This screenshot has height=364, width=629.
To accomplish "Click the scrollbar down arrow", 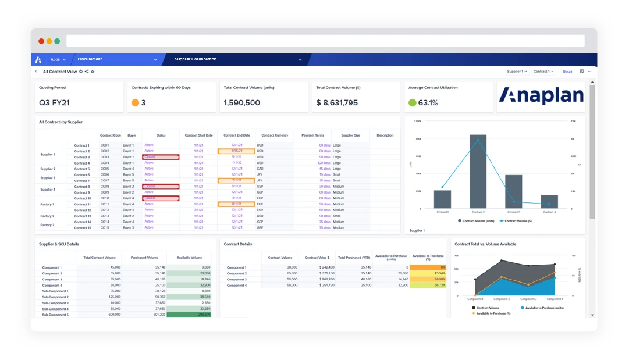I will (592, 315).
